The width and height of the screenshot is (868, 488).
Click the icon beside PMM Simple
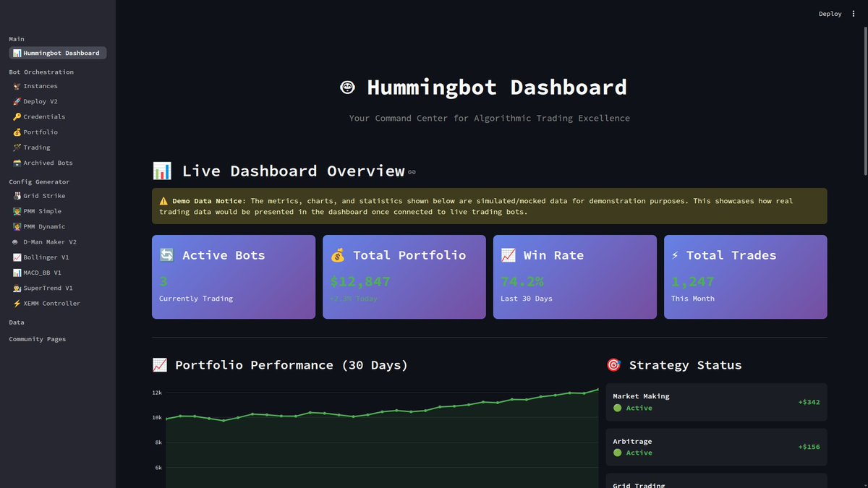tap(17, 211)
